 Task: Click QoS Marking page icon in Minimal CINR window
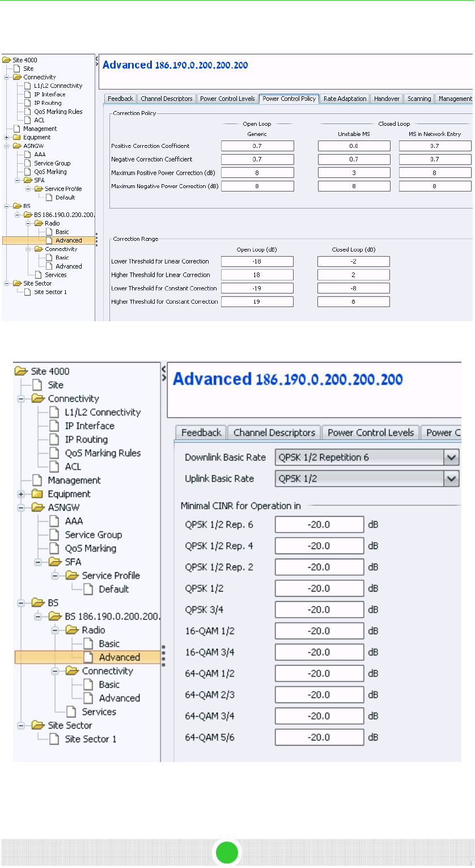[54, 548]
